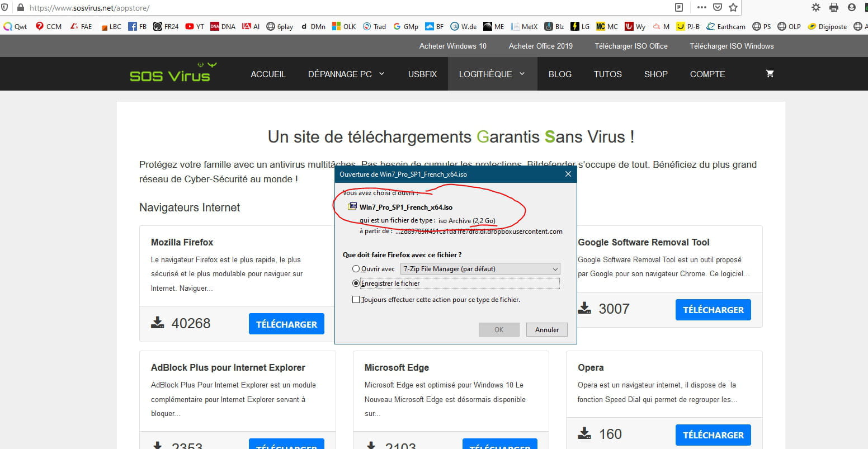
Task: Open the Tutos navigation item
Action: coord(608,74)
